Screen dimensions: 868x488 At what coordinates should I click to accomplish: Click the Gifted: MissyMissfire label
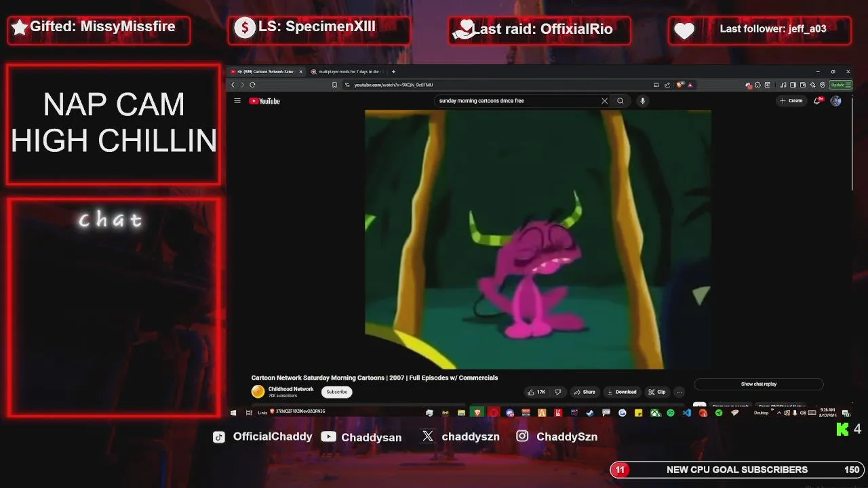pos(102,26)
